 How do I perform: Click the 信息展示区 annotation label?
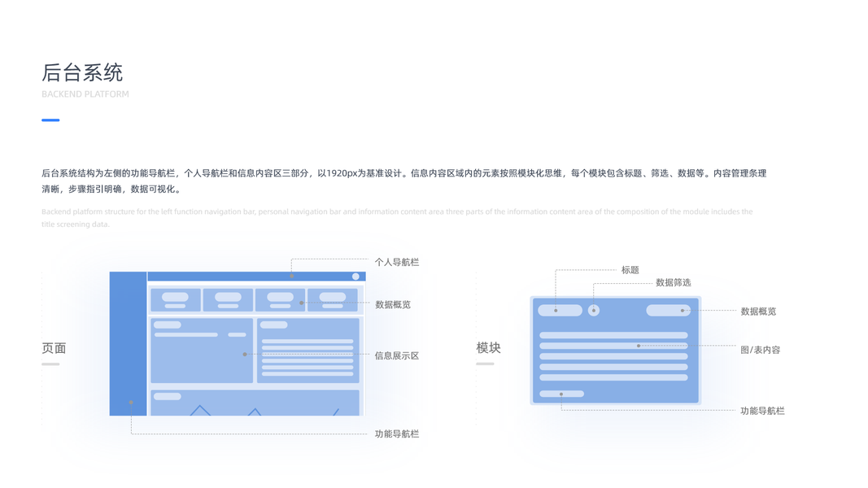(x=397, y=355)
